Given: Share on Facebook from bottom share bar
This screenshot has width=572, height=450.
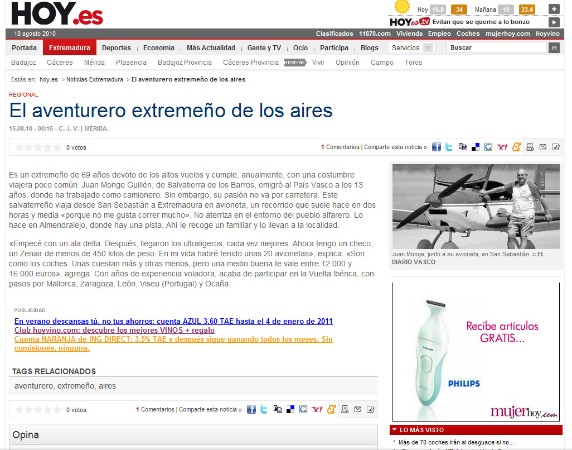Looking at the screenshot, I should (x=251, y=410).
